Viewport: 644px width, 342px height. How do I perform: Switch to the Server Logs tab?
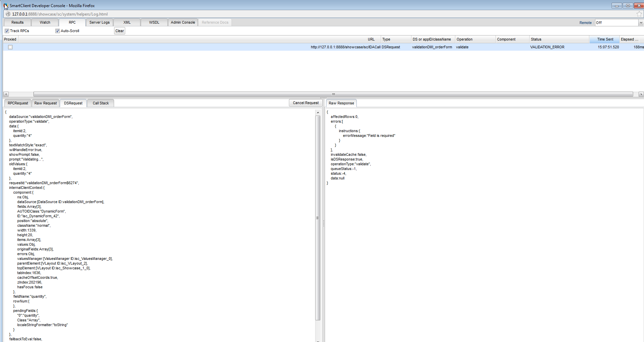[99, 22]
